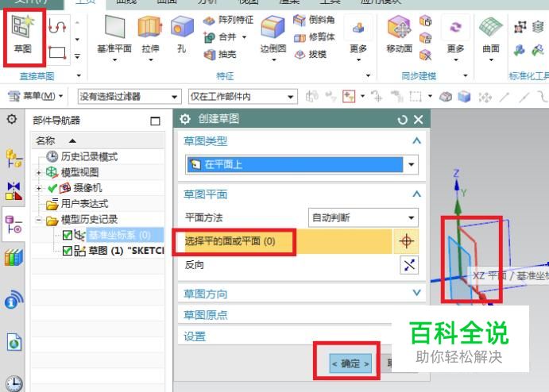Viewport: 549px width, 392px height.
Task: Expand the 摄像机 tree node
Action: click(39, 188)
